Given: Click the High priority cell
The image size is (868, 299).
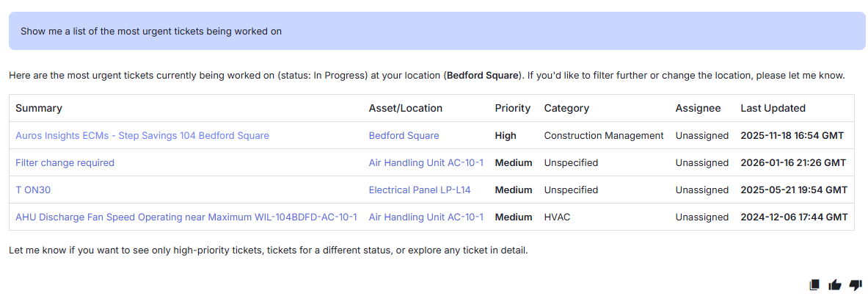Looking at the screenshot, I should (506, 135).
